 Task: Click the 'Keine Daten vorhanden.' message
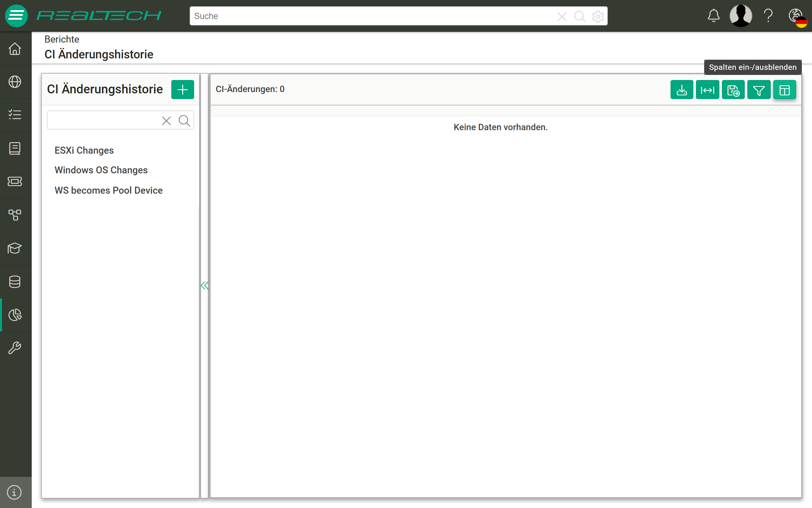pos(500,127)
